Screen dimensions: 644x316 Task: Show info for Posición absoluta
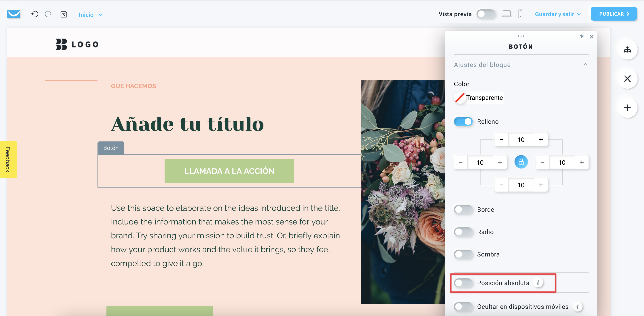[538, 283]
